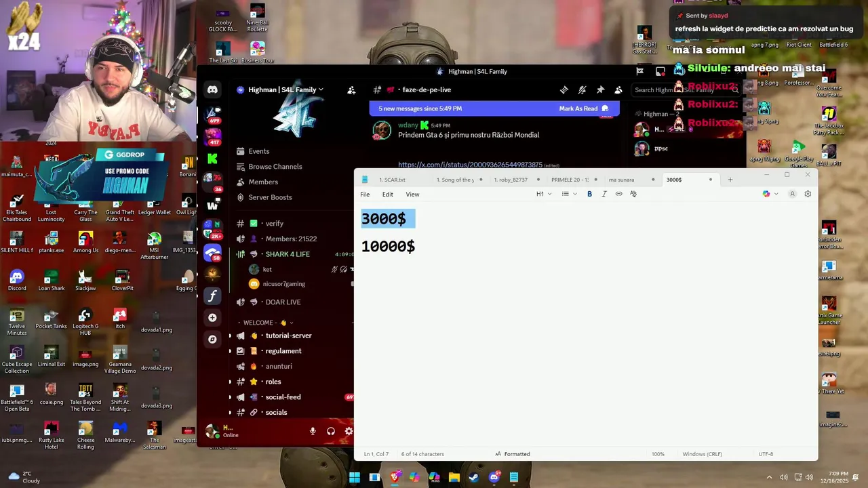The image size is (868, 488).
Task: Open Notepad settings gear
Action: 808,194
